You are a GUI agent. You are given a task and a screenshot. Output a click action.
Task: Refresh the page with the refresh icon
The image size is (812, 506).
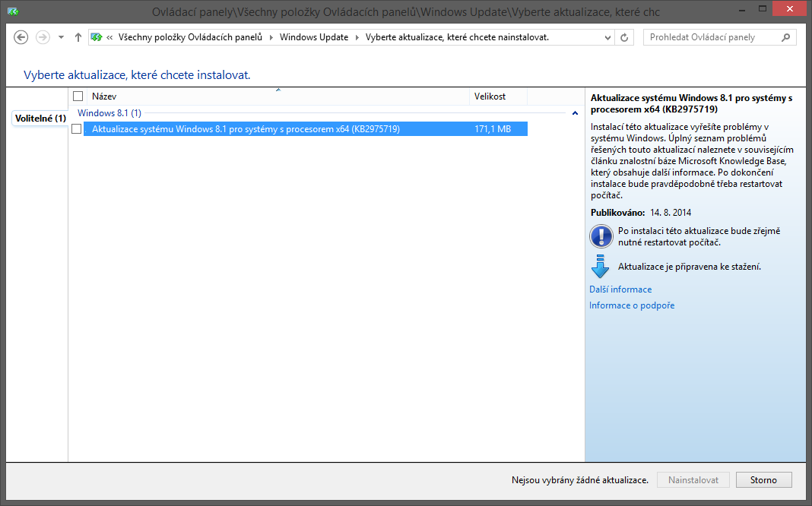[624, 38]
